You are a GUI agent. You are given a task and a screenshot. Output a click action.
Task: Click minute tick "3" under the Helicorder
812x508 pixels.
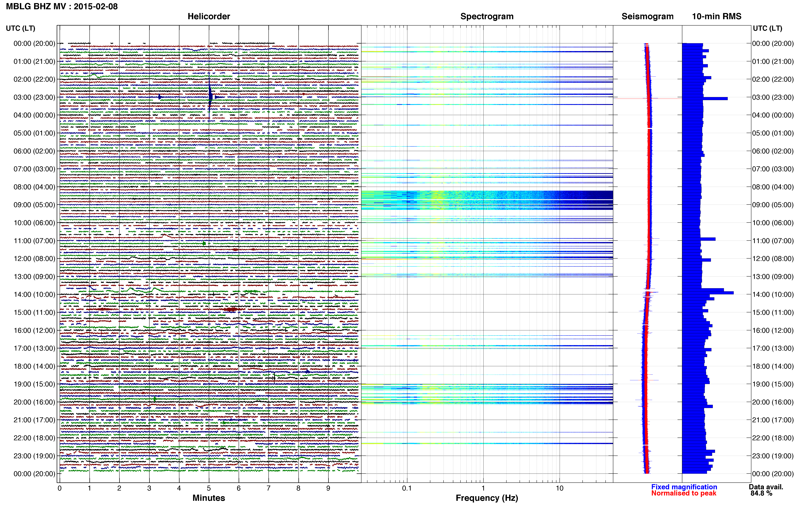pyautogui.click(x=149, y=488)
